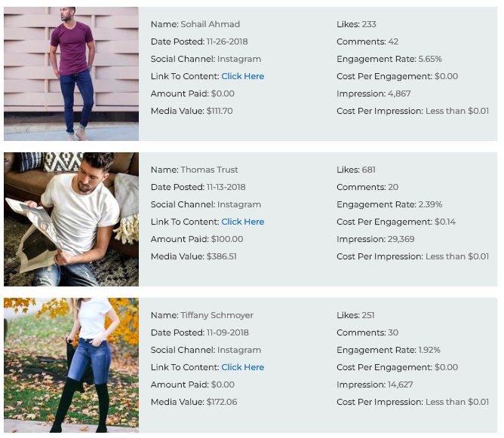504x438 pixels.
Task: Click the Likes: 681 entry
Action: (356, 170)
